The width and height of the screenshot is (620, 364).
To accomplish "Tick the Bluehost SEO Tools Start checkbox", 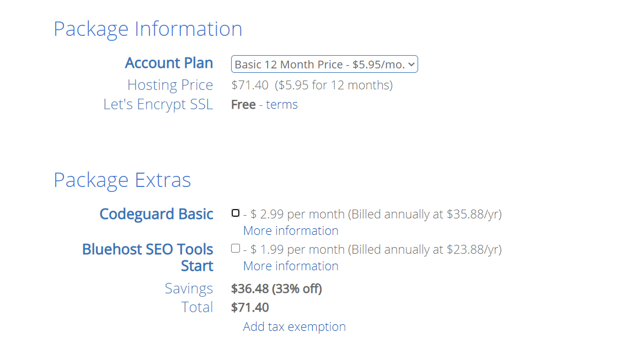I will (x=236, y=249).
